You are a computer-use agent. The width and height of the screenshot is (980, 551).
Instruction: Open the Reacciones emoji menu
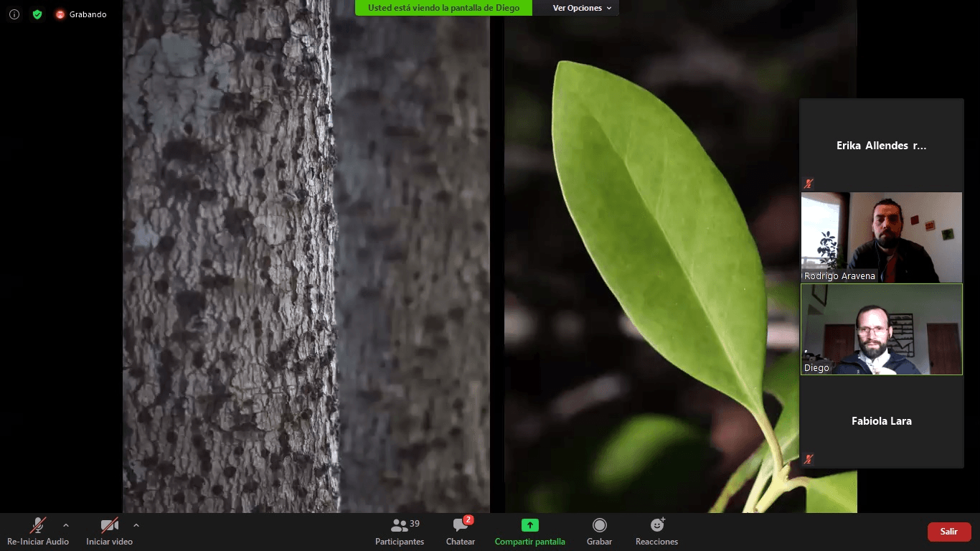click(x=656, y=531)
